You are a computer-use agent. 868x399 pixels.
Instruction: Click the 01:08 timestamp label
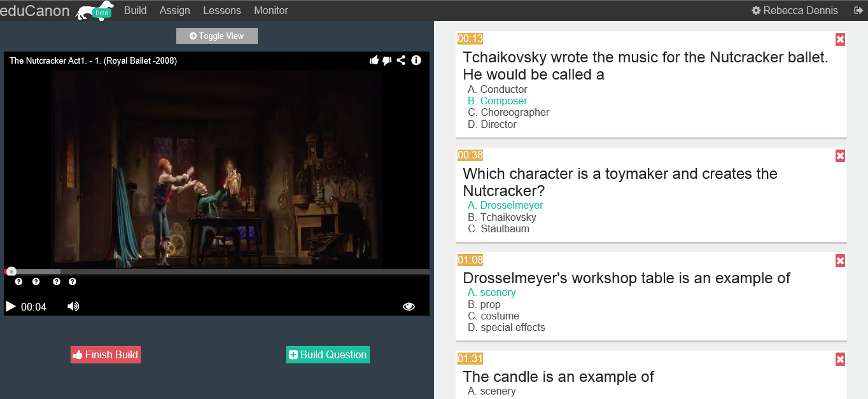(x=470, y=260)
